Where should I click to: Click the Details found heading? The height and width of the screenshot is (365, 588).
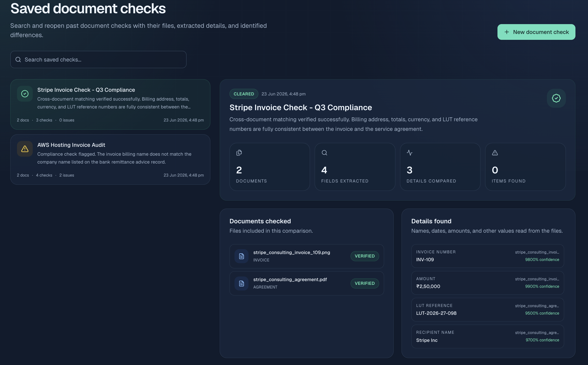tap(431, 221)
